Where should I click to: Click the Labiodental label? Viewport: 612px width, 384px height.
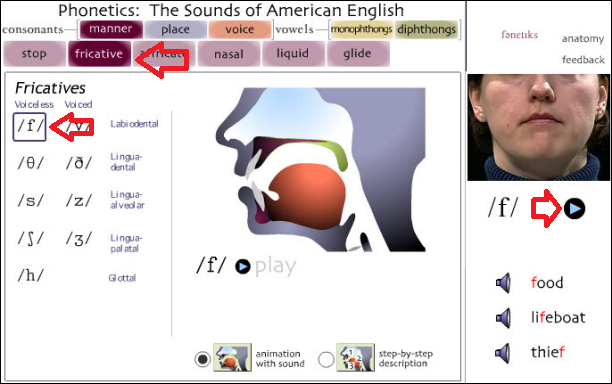[134, 124]
